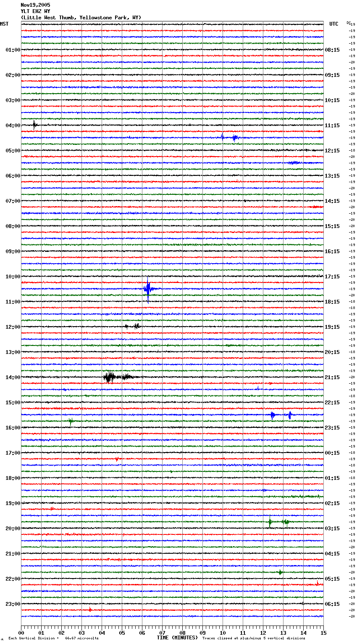Click the 06:15 UTC row label

pos(332,604)
